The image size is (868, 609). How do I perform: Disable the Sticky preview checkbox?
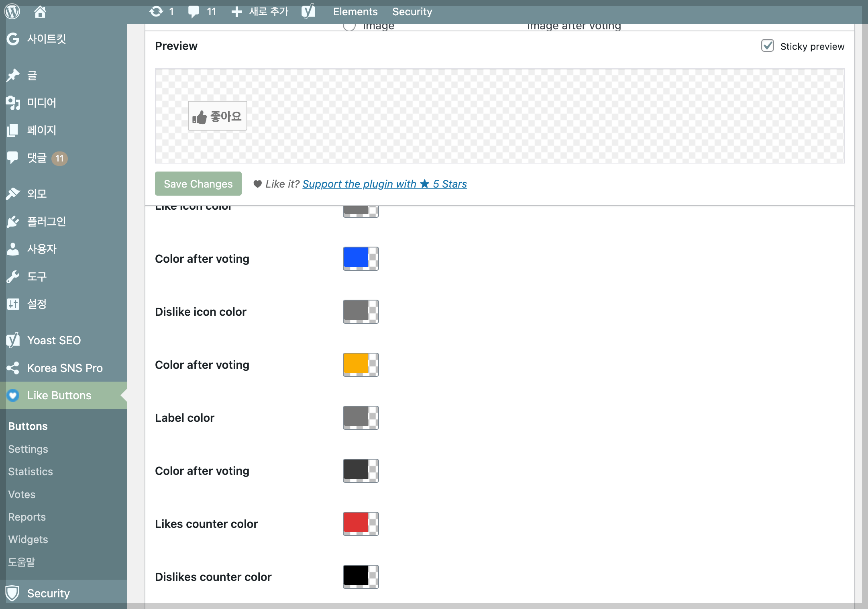pos(767,46)
